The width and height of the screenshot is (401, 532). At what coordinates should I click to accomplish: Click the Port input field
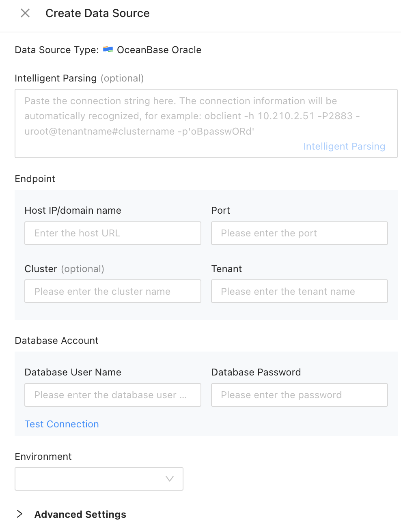[x=299, y=233]
